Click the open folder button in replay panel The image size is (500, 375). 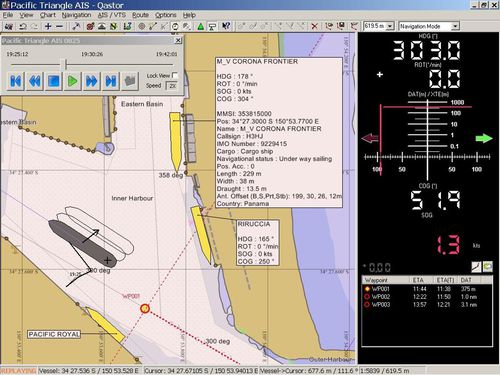pos(130,81)
